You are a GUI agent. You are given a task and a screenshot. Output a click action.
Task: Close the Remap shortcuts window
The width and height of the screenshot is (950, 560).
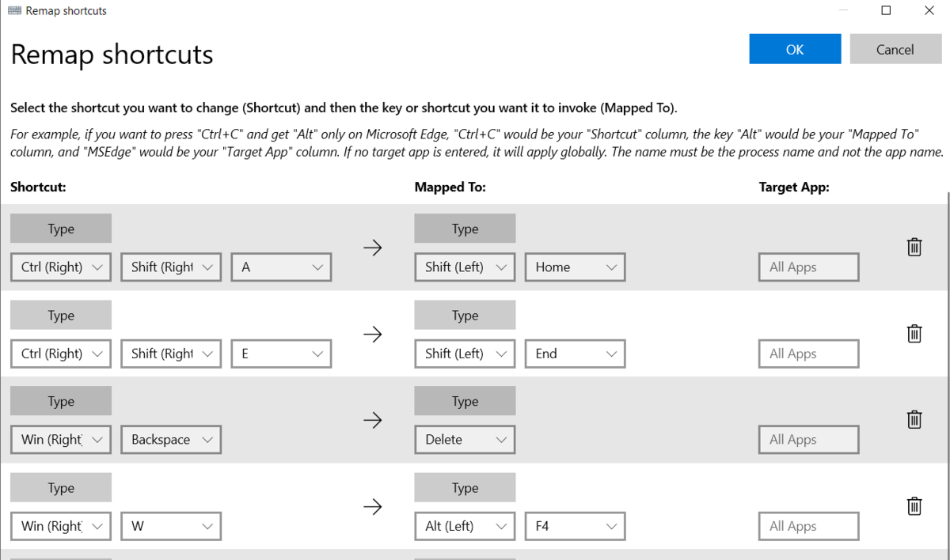click(929, 11)
